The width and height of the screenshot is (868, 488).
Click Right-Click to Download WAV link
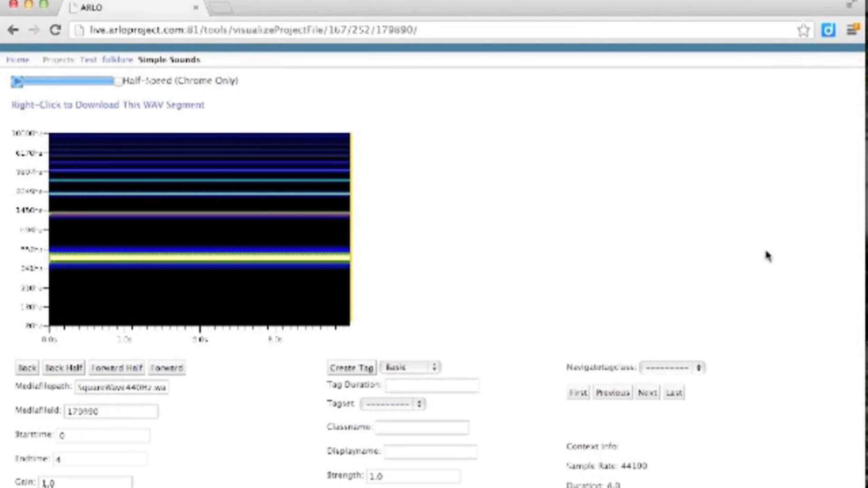pos(108,105)
